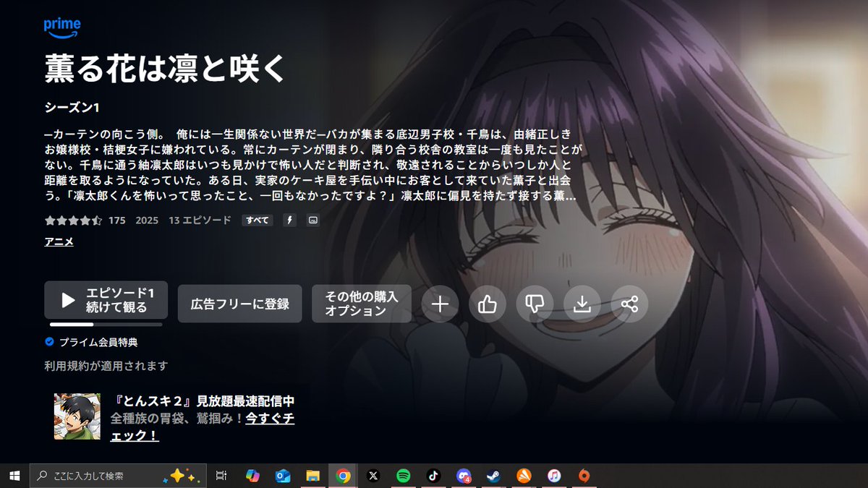Click the taskbar search box

(117, 476)
